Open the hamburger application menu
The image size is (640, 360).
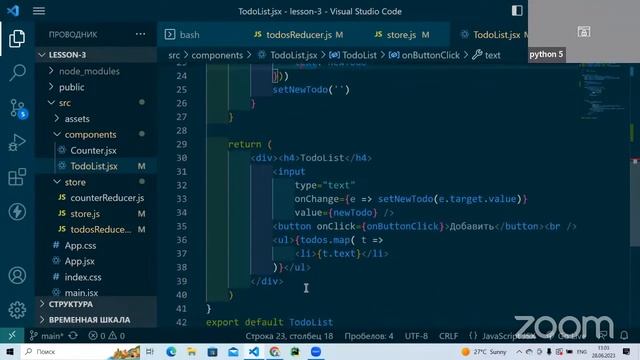(x=39, y=11)
